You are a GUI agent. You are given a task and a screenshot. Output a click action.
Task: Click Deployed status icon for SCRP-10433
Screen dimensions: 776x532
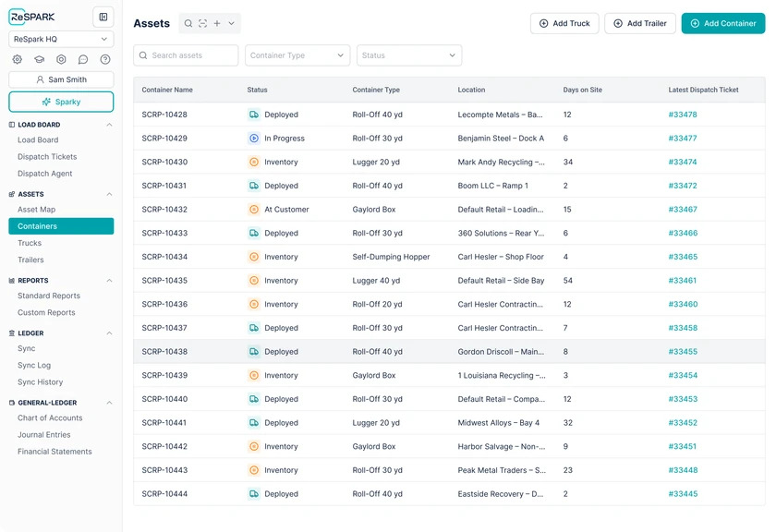coord(254,233)
